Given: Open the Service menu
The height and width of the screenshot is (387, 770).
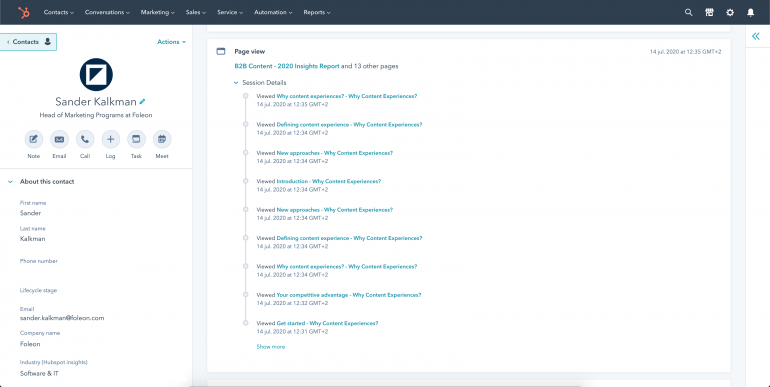Looking at the screenshot, I should [230, 12].
